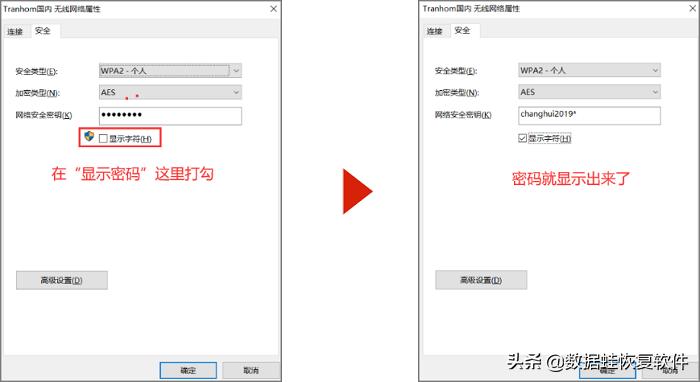Tick 显示字符 checkbox in left dialog
Screen dimensions: 700x382
coord(103,139)
